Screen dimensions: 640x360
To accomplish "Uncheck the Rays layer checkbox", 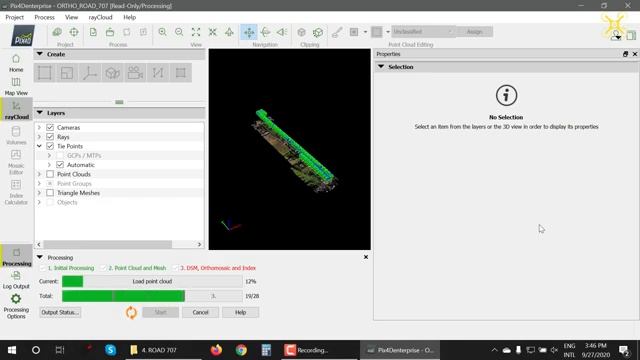I will 50,137.
